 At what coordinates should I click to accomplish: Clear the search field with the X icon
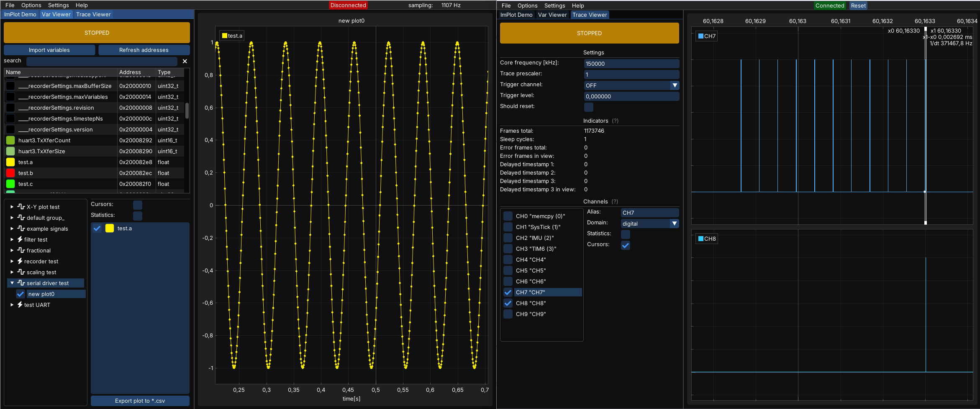(x=185, y=61)
